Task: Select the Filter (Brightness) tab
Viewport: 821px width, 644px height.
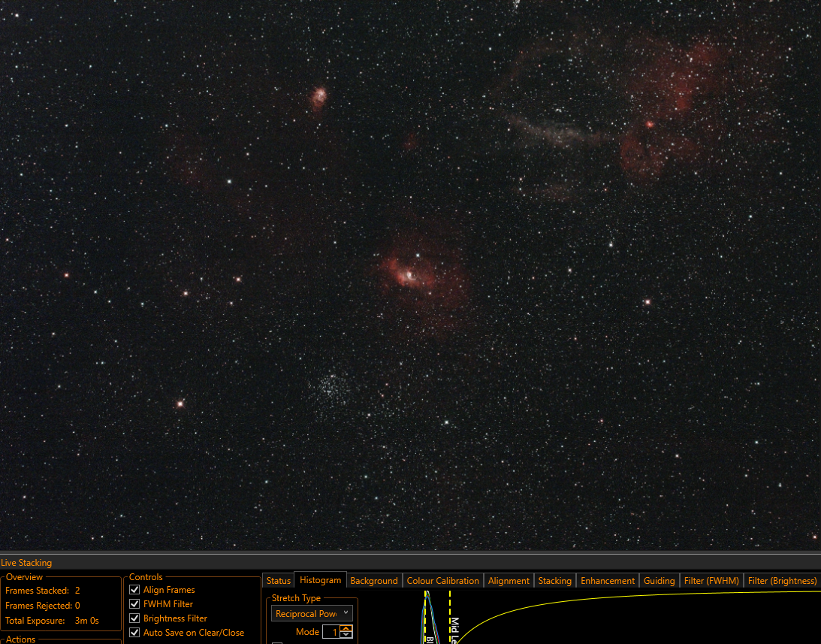Action: (782, 581)
